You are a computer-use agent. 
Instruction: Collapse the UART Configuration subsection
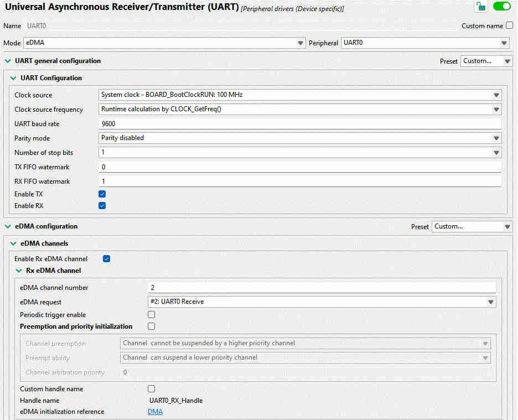13,78
